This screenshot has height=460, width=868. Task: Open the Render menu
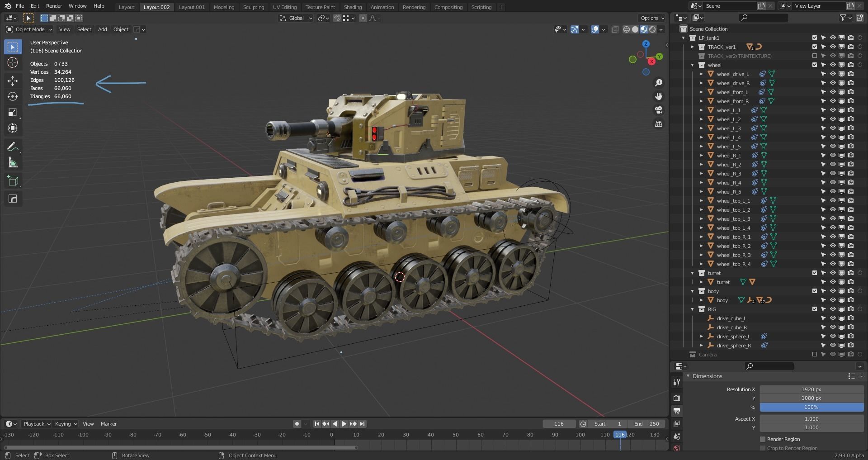(54, 6)
